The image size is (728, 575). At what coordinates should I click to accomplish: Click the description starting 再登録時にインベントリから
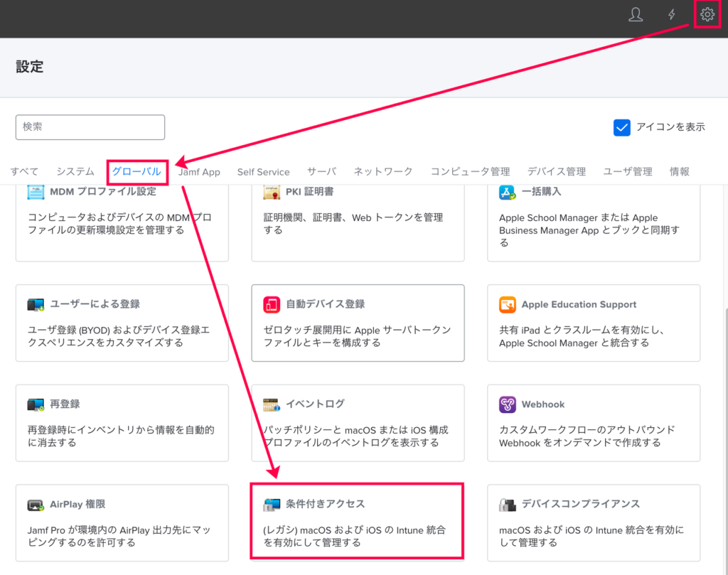coord(121,436)
